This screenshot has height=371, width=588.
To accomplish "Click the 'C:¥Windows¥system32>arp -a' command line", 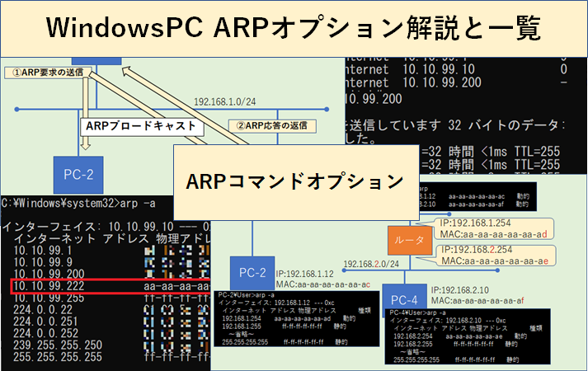I will tap(78, 204).
